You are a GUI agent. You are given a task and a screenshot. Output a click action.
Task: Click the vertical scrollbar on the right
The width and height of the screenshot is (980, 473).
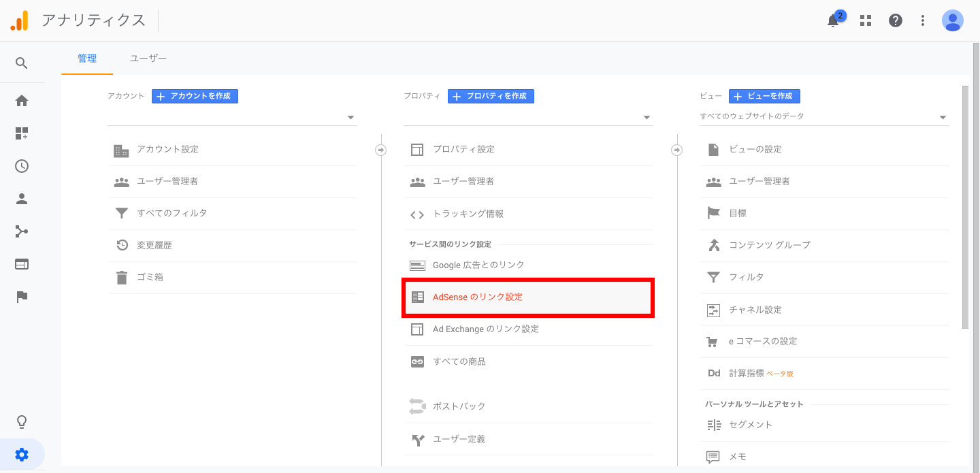pos(965,207)
